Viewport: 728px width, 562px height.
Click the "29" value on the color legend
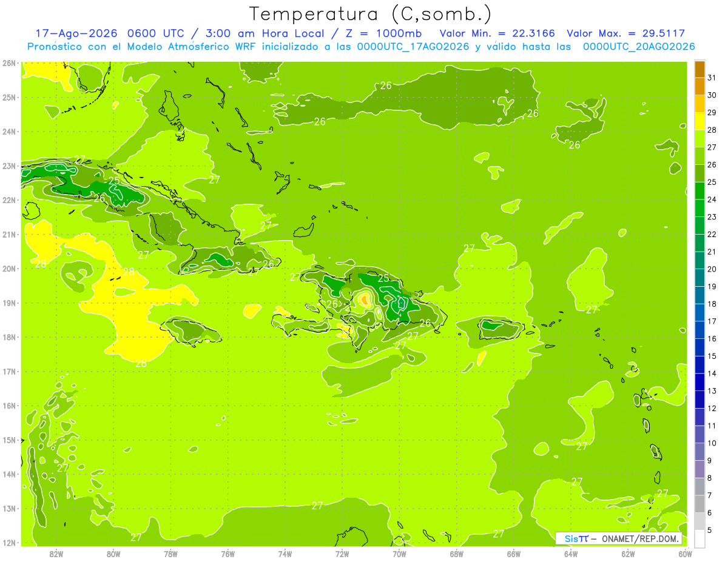click(x=712, y=112)
